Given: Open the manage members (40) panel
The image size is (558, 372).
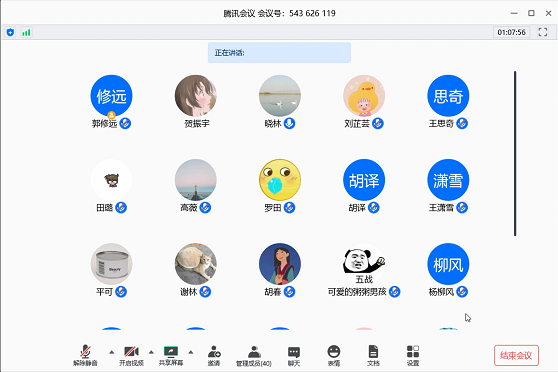Looking at the screenshot, I should 254,355.
